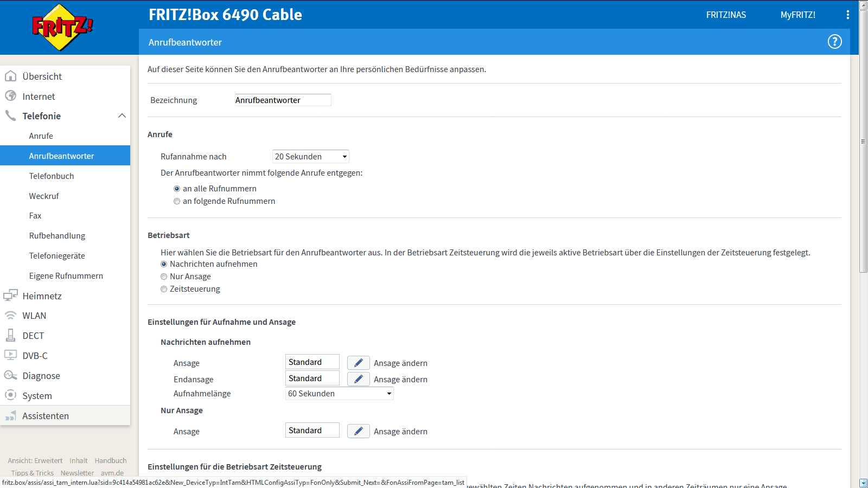
Task: Open the Aufnahmelänge 60 Sekunden dropdown
Action: (x=340, y=394)
